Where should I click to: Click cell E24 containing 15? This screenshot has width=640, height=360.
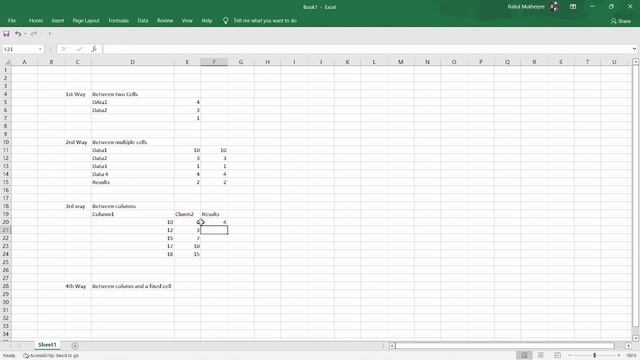pos(187,254)
